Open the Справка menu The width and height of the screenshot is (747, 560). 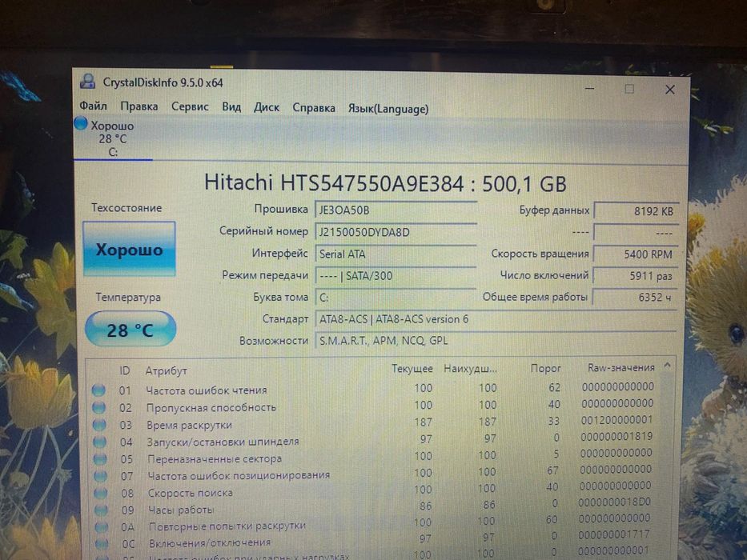pos(314,108)
